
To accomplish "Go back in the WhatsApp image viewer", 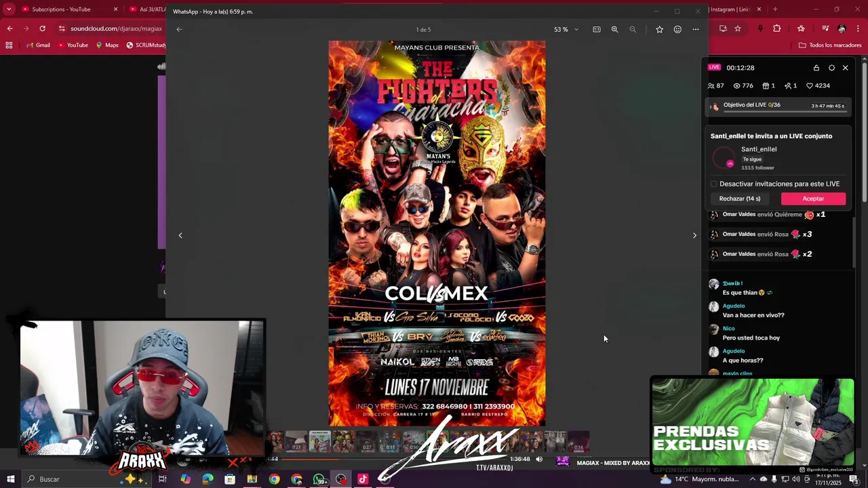I will (x=179, y=29).
